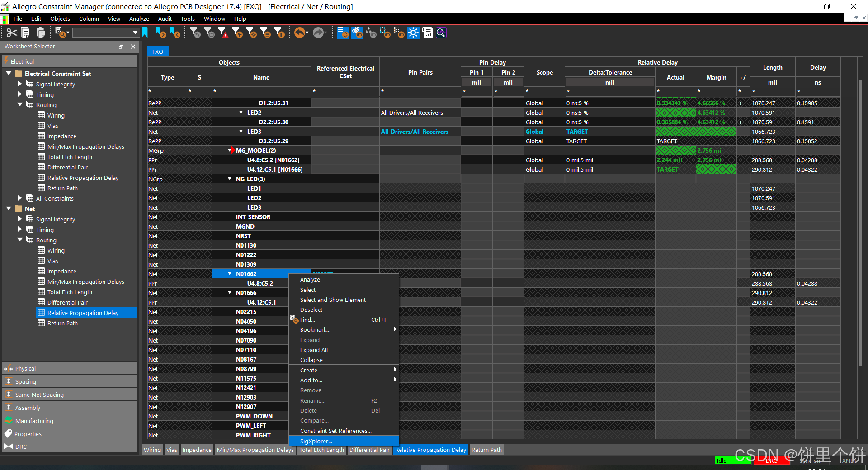Click the green Idle status indicator
Viewport: 868px width, 470px height.
(733, 461)
